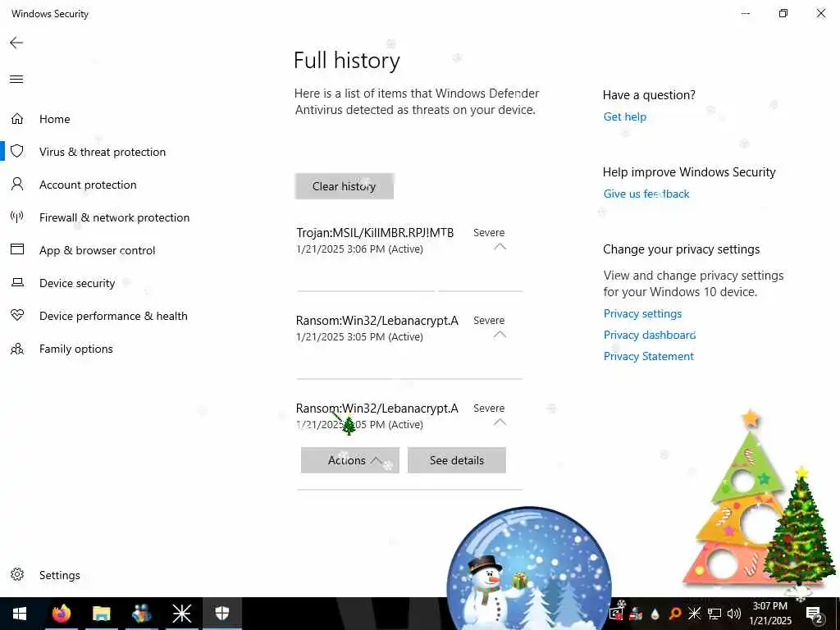
Task: Select App & browser control
Action: [x=97, y=250]
